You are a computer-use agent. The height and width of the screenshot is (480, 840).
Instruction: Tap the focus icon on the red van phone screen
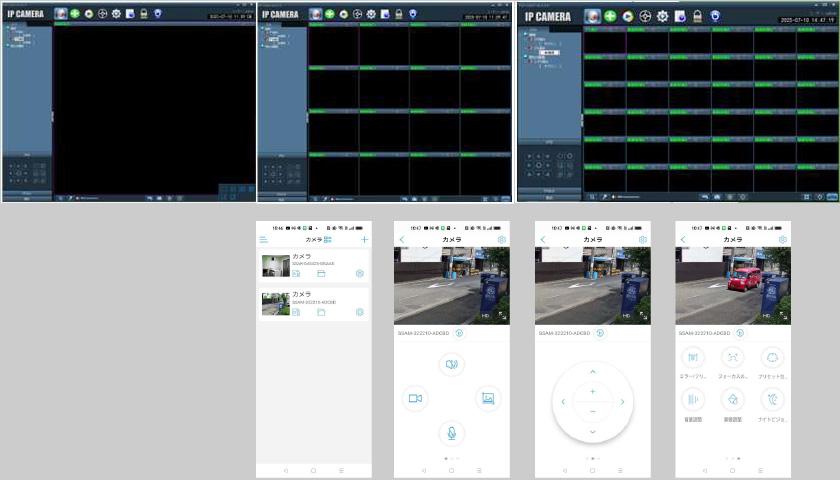point(733,357)
